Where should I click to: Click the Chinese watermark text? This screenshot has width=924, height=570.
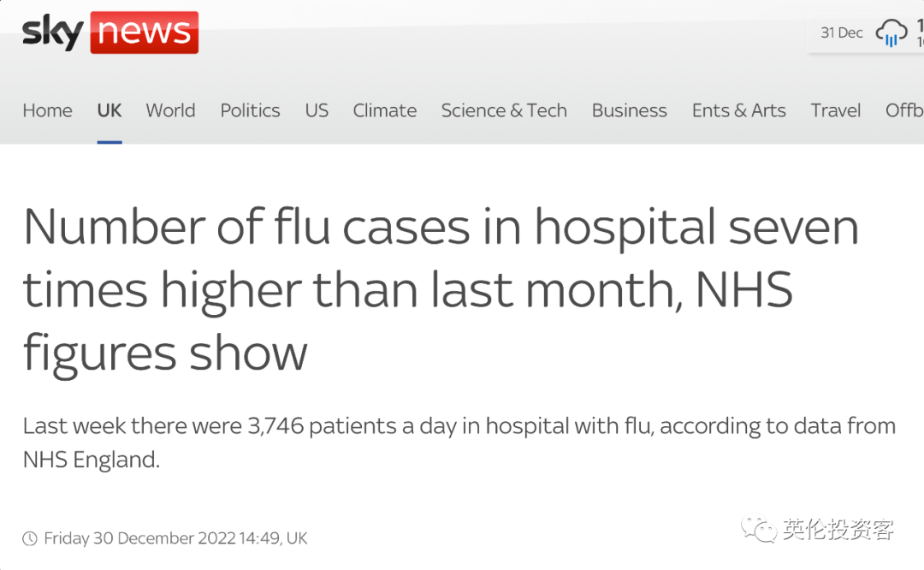click(838, 529)
